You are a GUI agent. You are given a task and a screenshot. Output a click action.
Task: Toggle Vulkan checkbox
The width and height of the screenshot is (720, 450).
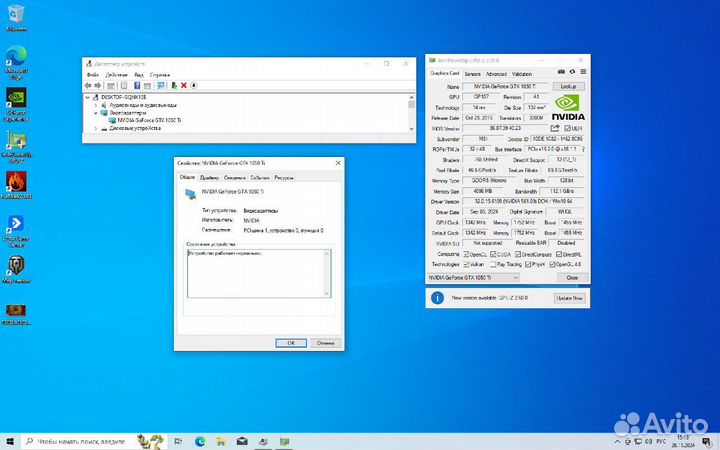[x=466, y=264]
